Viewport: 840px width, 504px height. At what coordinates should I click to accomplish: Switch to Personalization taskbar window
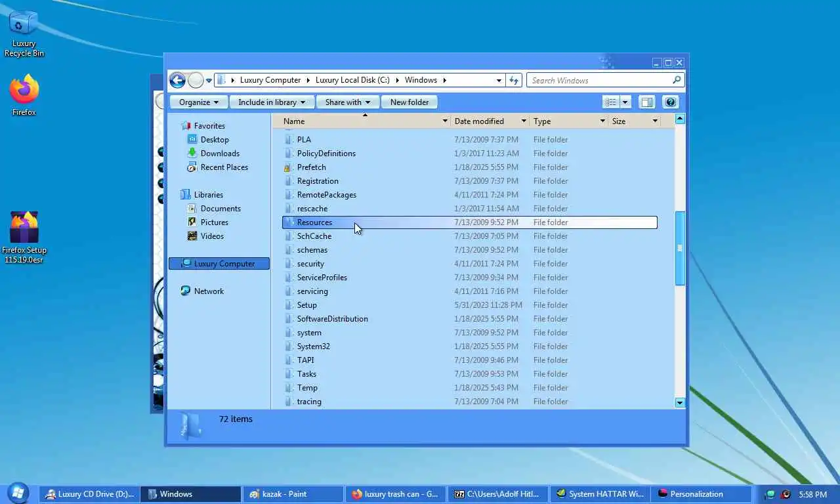coord(702,494)
